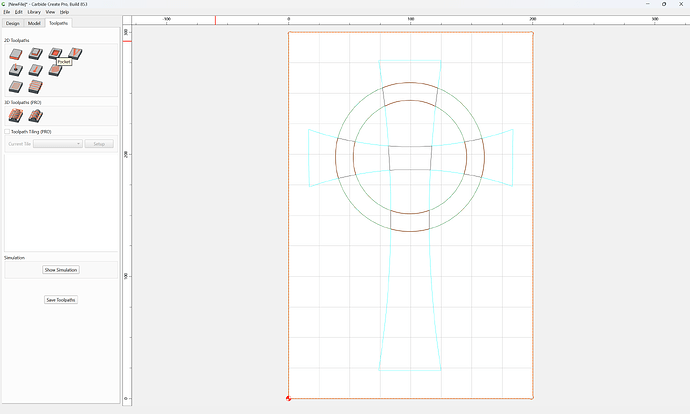
Task: Select the Keyhole toolpath icon
Action: pyautogui.click(x=36, y=70)
